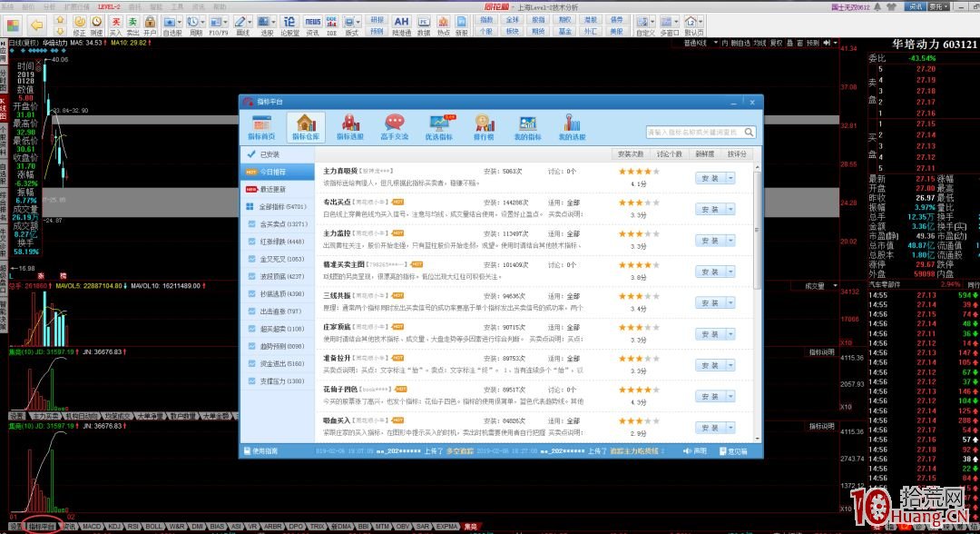Install the 三线共振 indicator

coord(710,303)
